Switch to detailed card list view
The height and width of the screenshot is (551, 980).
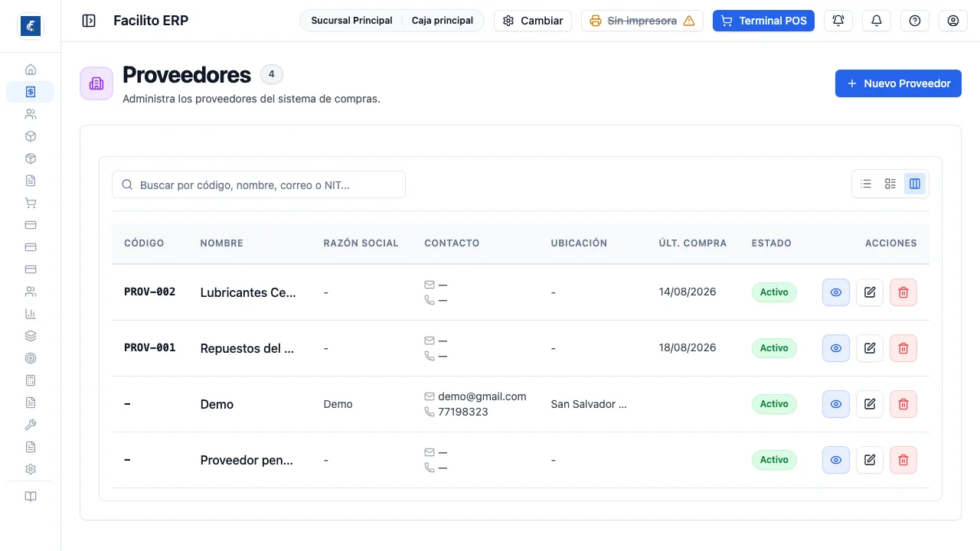click(x=890, y=184)
